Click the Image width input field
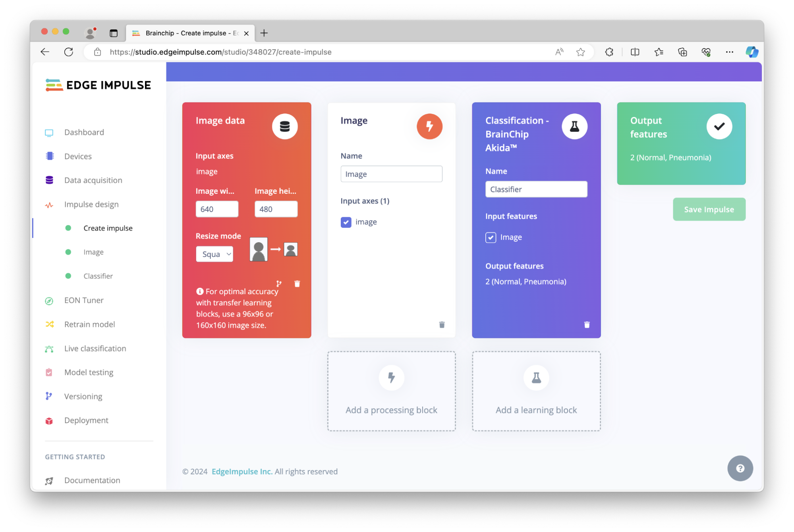 217,209
